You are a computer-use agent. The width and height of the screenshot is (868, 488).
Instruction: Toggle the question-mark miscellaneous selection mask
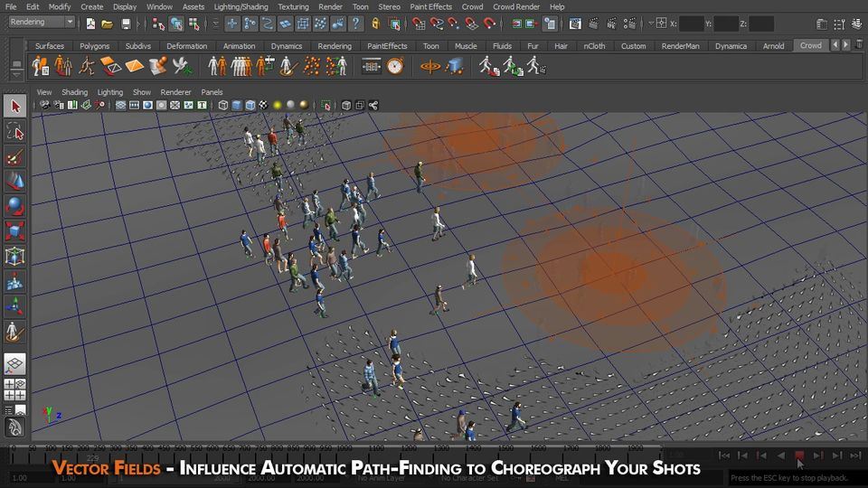(x=356, y=23)
